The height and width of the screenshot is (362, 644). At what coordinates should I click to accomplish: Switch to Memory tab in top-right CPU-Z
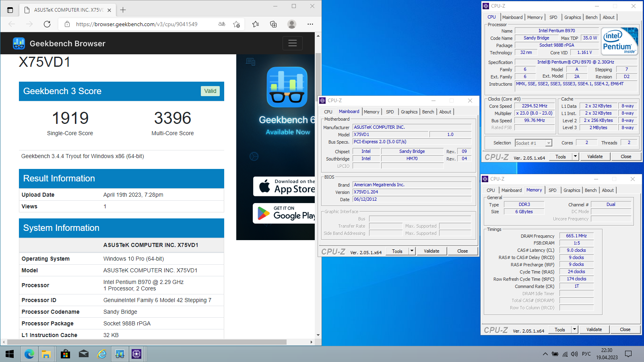pos(535,17)
